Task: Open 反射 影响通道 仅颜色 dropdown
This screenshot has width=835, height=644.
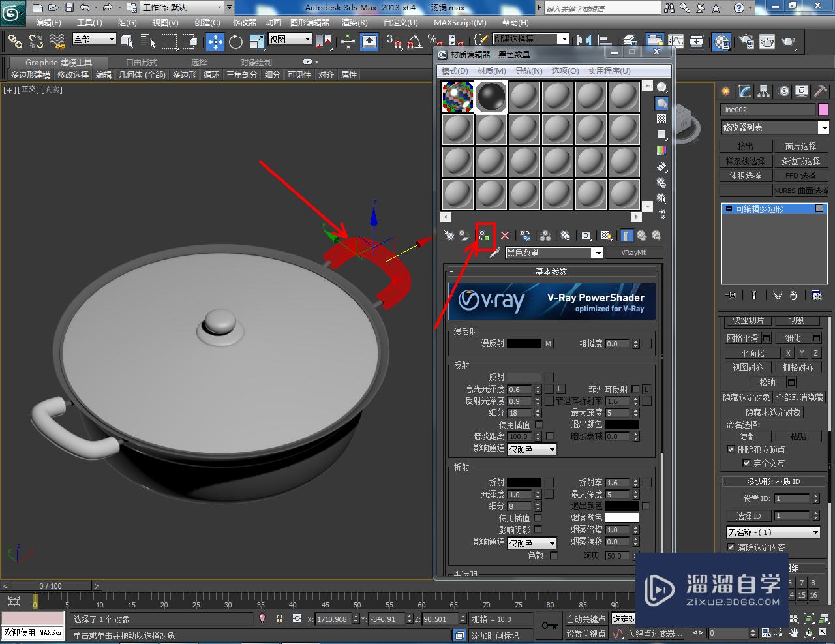Action: (532, 449)
